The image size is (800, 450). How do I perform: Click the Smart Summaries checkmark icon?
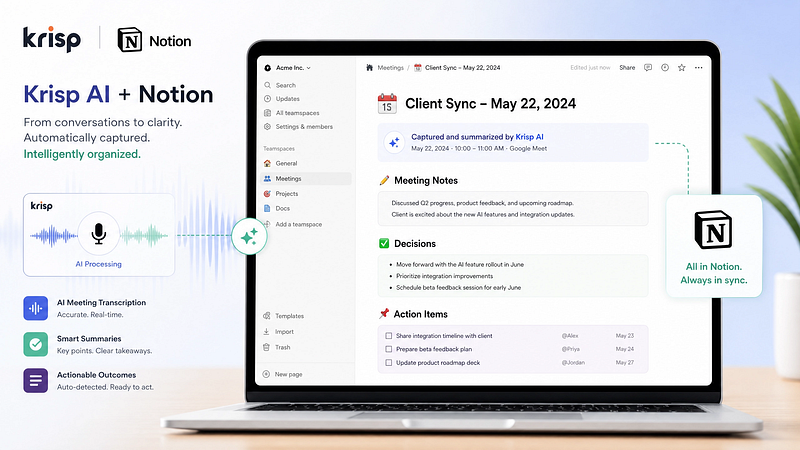tap(36, 344)
